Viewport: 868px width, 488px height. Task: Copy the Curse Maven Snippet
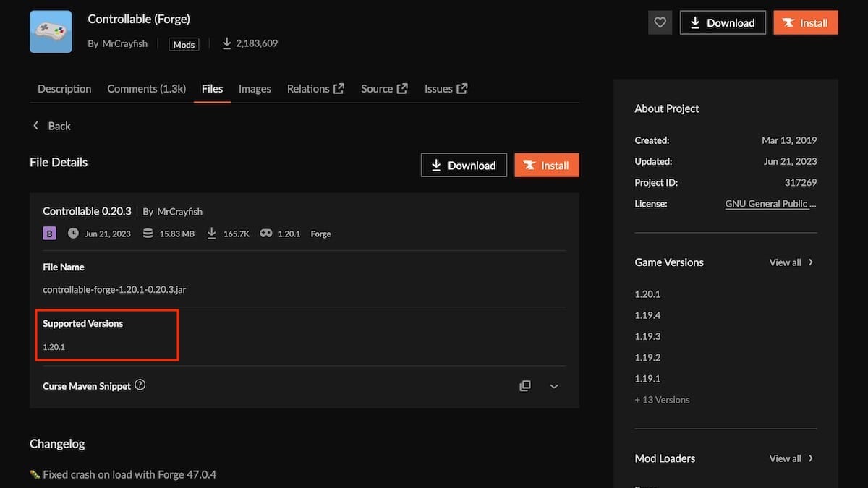[525, 386]
